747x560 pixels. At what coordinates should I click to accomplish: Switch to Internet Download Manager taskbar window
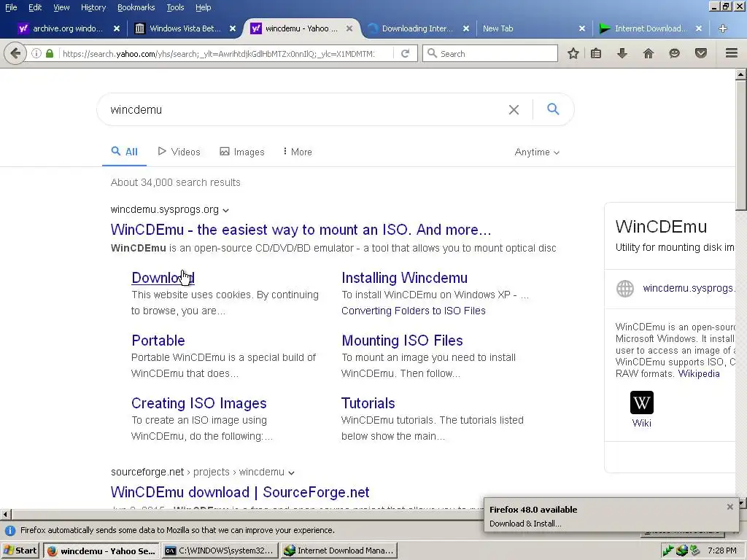click(338, 551)
